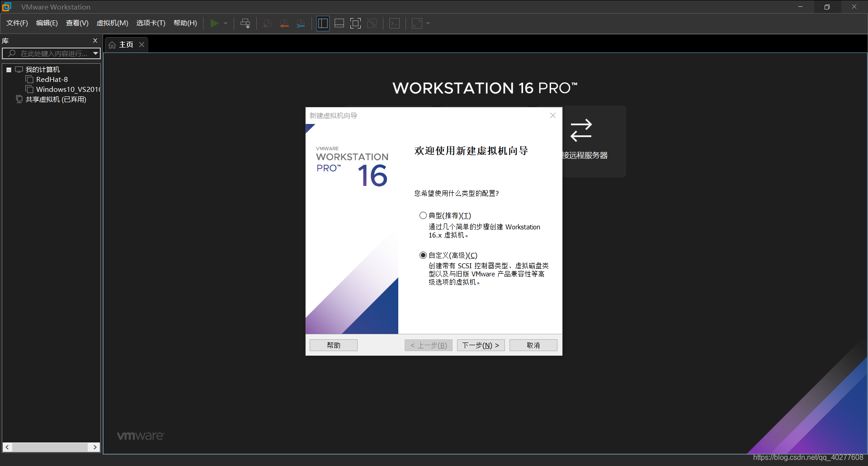Collapse the 我的计算机 tree node
This screenshot has height=466, width=868.
tap(9, 70)
